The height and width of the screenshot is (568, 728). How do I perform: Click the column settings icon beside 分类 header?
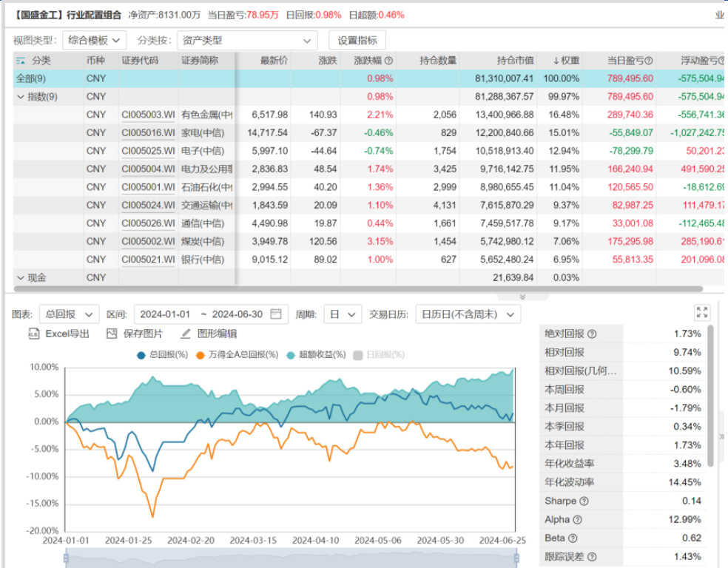(x=21, y=61)
